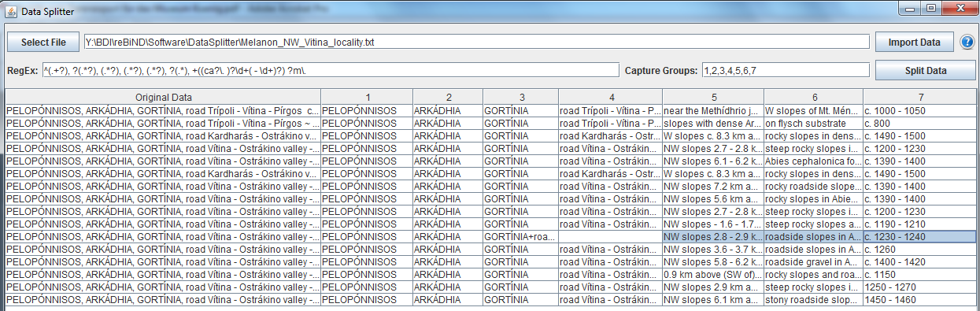This screenshot has width=980, height=311.
Task: Select column header 2
Action: (x=448, y=97)
